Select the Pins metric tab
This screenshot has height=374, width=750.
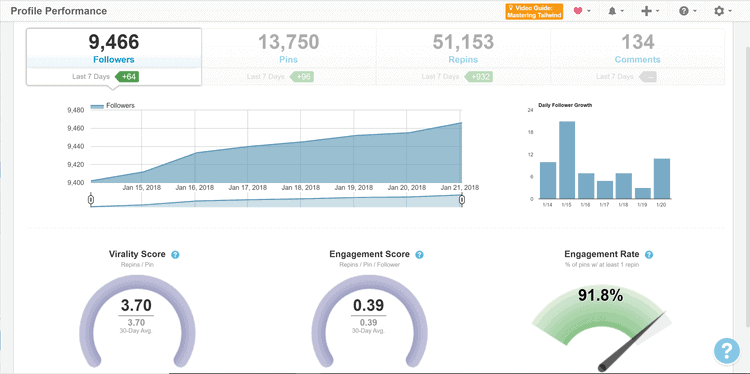click(x=288, y=57)
